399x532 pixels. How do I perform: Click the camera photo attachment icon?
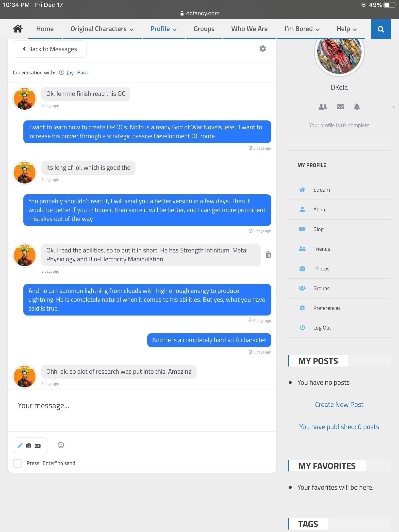coord(29,445)
